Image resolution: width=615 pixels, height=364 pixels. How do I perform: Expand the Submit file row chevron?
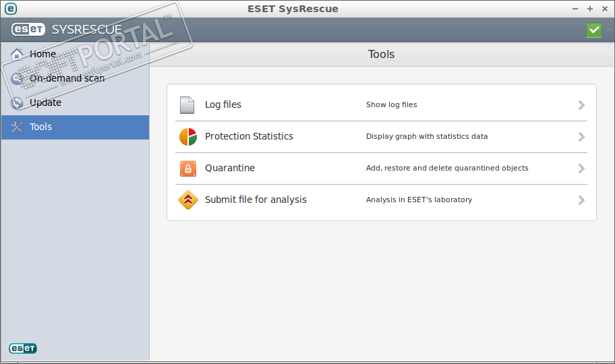pos(581,200)
